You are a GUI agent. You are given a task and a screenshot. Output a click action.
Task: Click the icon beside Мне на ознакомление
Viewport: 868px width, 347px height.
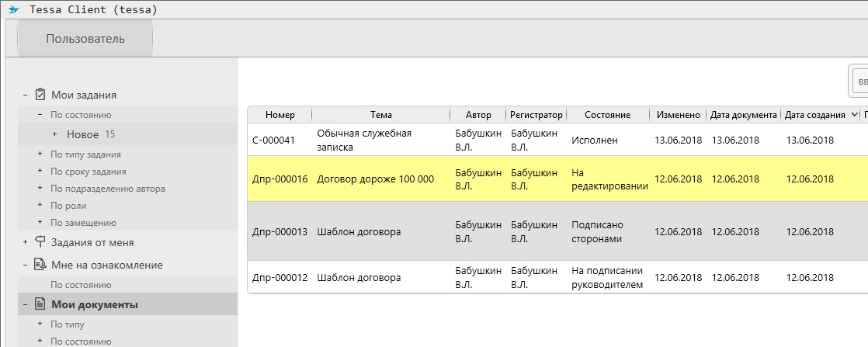[40, 265]
